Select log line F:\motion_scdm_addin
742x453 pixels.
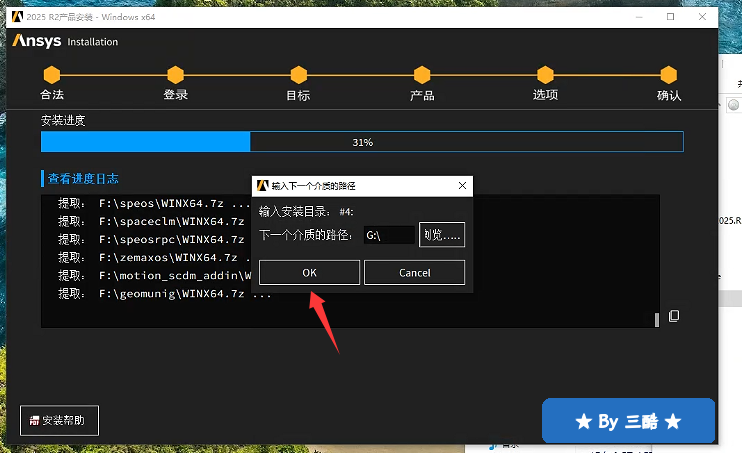[154, 275]
